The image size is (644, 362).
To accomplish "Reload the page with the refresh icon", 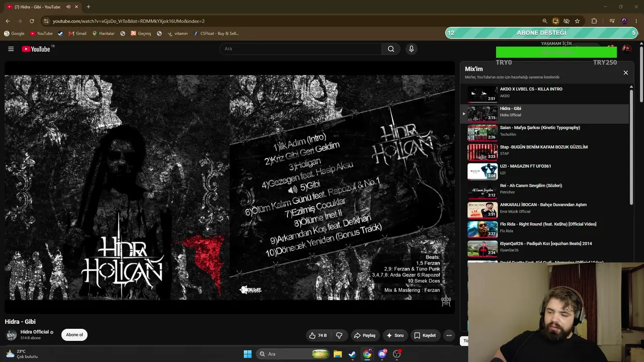I will [x=32, y=21].
